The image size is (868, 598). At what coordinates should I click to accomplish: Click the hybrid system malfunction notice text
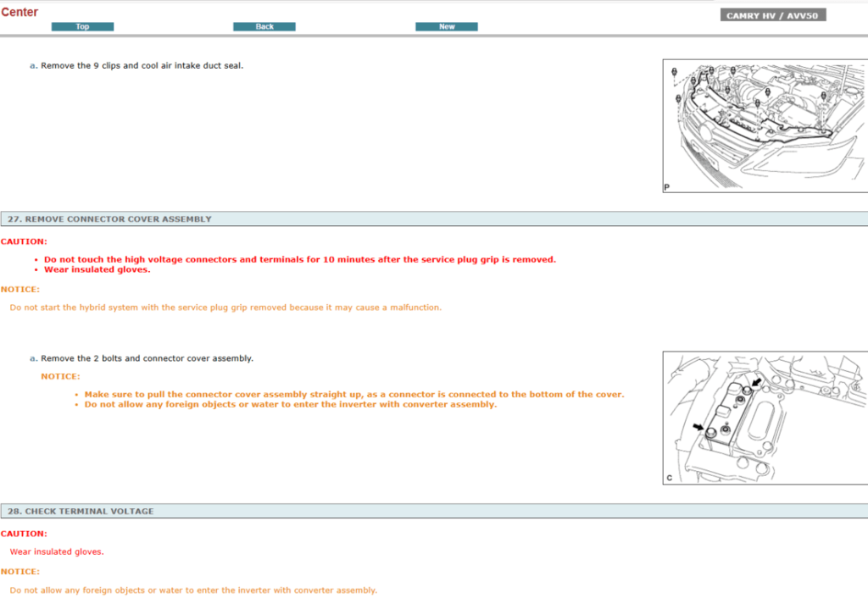(x=225, y=307)
